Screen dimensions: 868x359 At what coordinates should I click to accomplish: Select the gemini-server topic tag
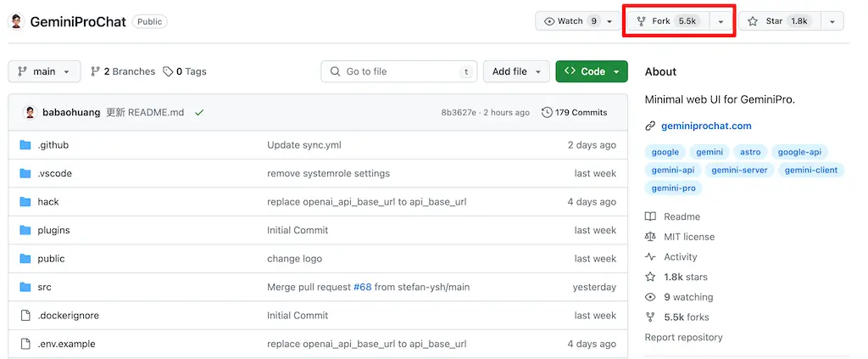(x=739, y=170)
